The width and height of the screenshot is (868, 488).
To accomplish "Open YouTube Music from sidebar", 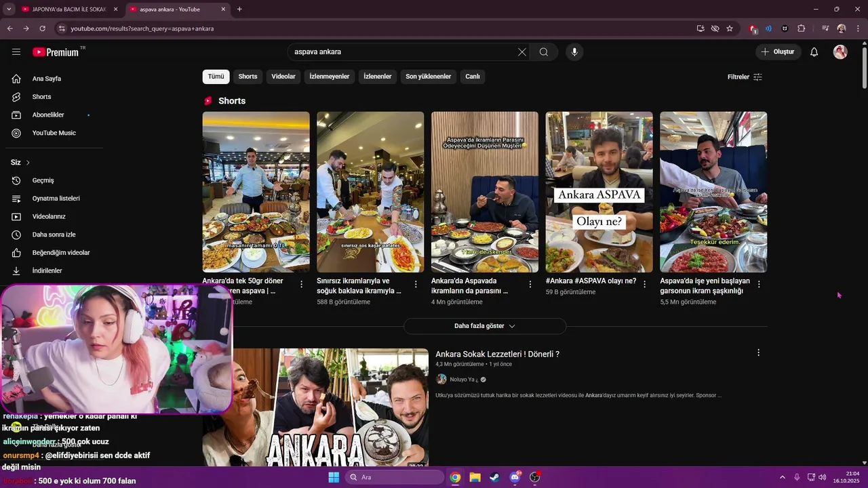I will 54,133.
